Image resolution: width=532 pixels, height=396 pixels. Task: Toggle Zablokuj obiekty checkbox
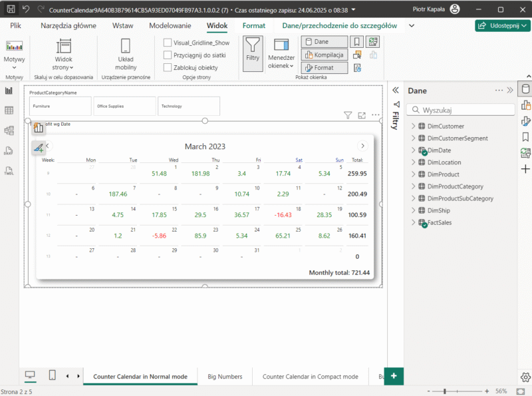point(168,67)
